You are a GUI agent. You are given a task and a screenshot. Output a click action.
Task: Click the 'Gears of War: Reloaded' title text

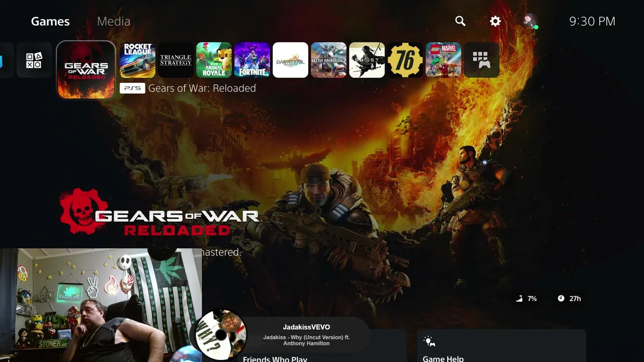coord(202,88)
